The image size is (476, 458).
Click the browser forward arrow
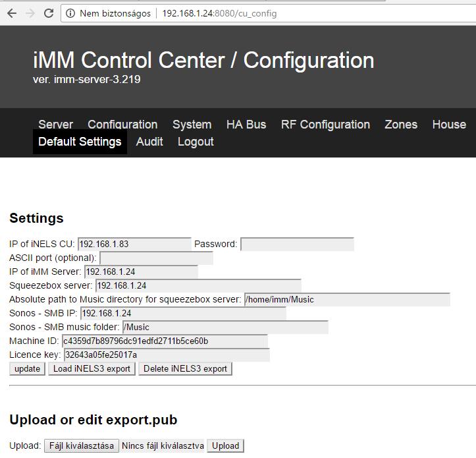click(30, 13)
